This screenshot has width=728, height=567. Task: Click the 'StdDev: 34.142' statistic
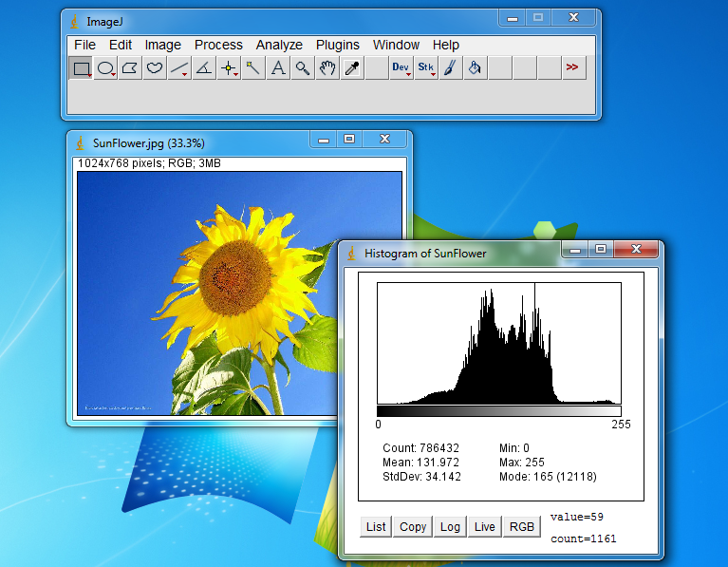pos(421,477)
